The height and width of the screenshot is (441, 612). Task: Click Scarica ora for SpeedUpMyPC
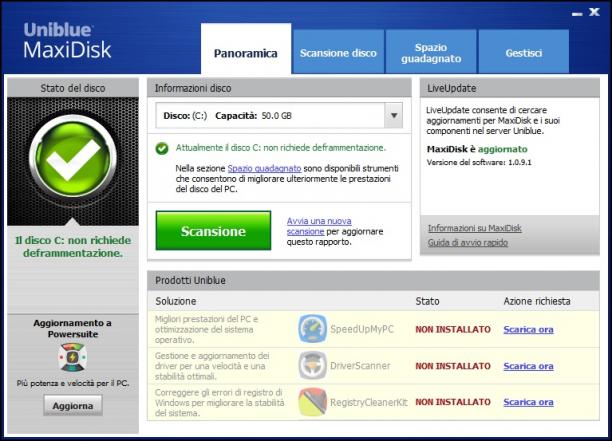coord(528,329)
